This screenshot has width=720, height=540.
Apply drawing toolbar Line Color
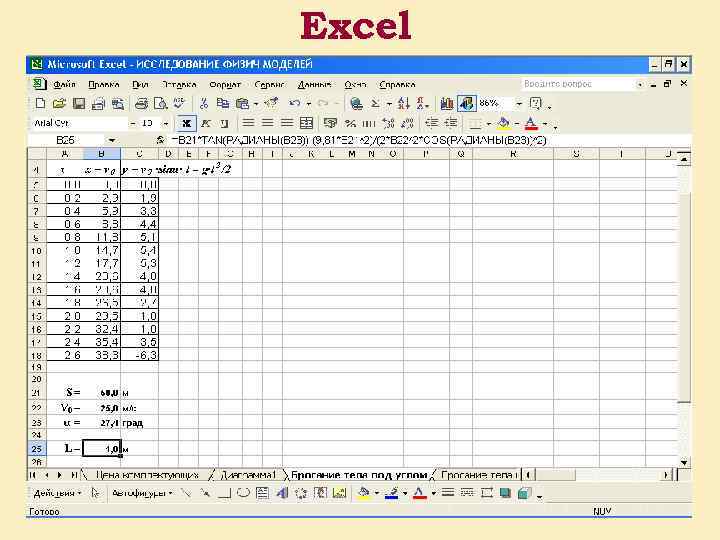click(391, 493)
